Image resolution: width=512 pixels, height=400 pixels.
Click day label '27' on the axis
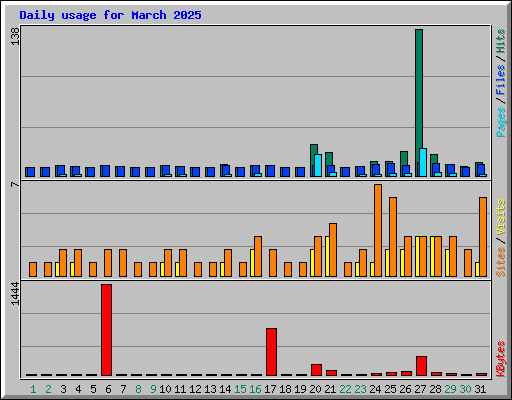(420, 389)
